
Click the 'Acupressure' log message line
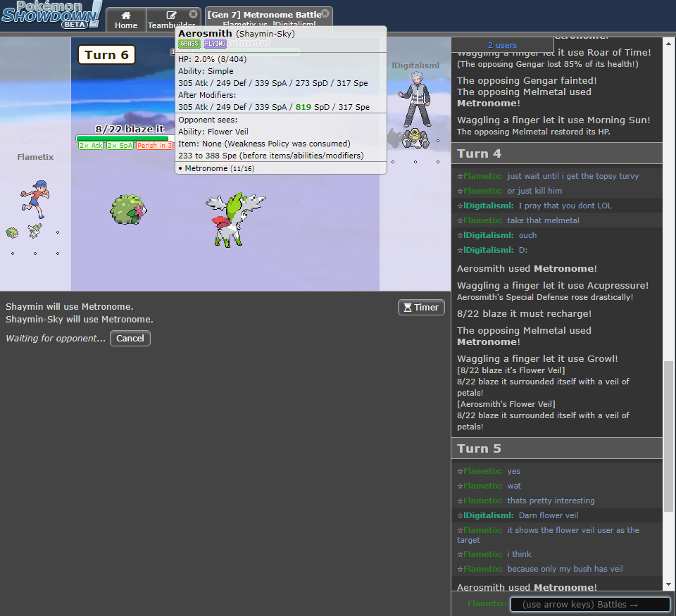click(553, 285)
